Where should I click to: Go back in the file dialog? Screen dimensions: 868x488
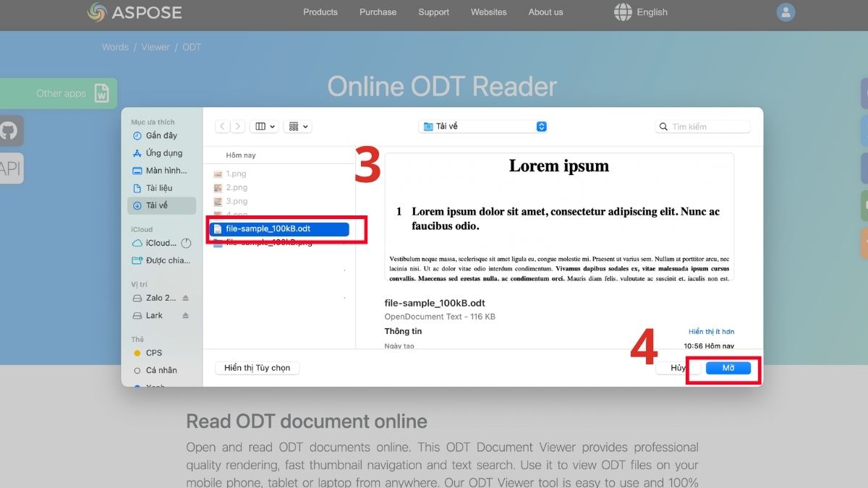coord(223,127)
